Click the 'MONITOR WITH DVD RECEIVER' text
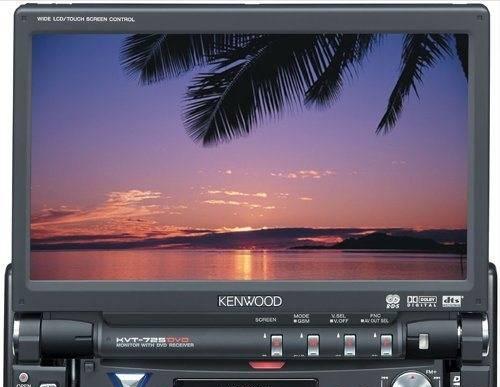Viewport: 500px width, 387px height. coord(155,345)
